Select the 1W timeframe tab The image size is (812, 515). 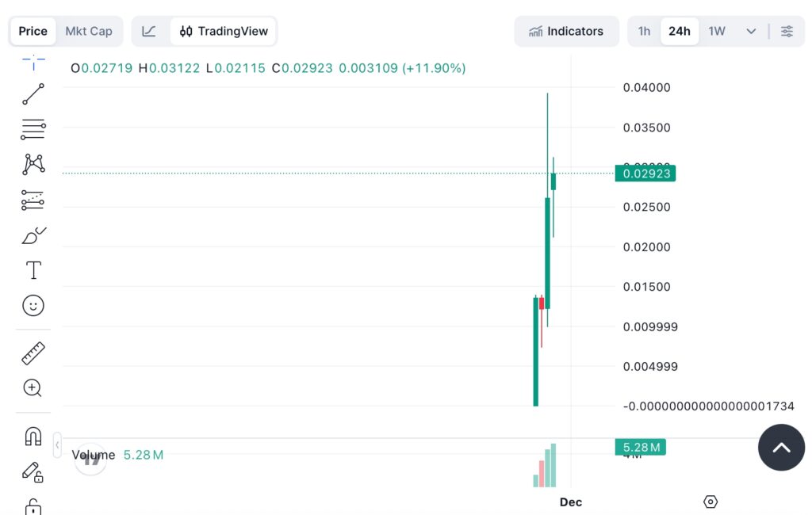click(x=716, y=31)
